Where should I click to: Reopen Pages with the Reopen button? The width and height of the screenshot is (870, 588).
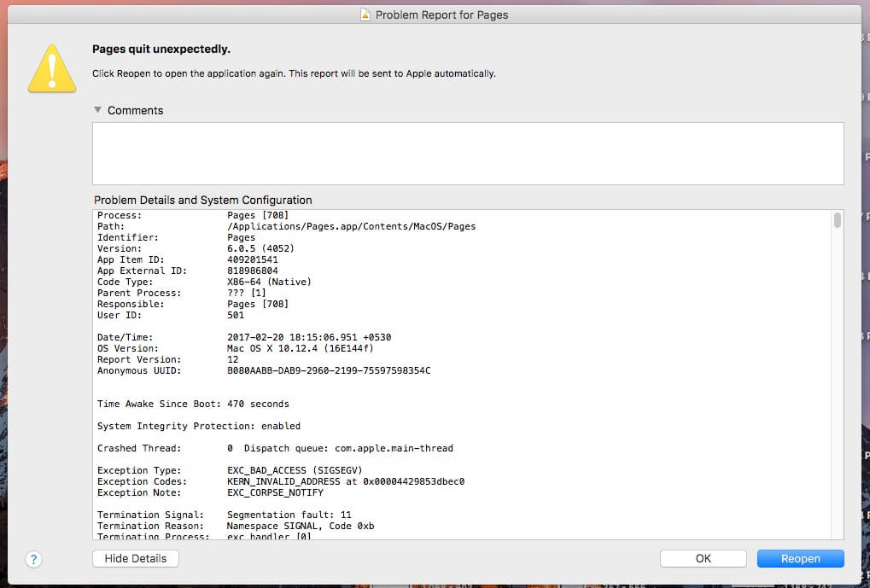(x=800, y=559)
